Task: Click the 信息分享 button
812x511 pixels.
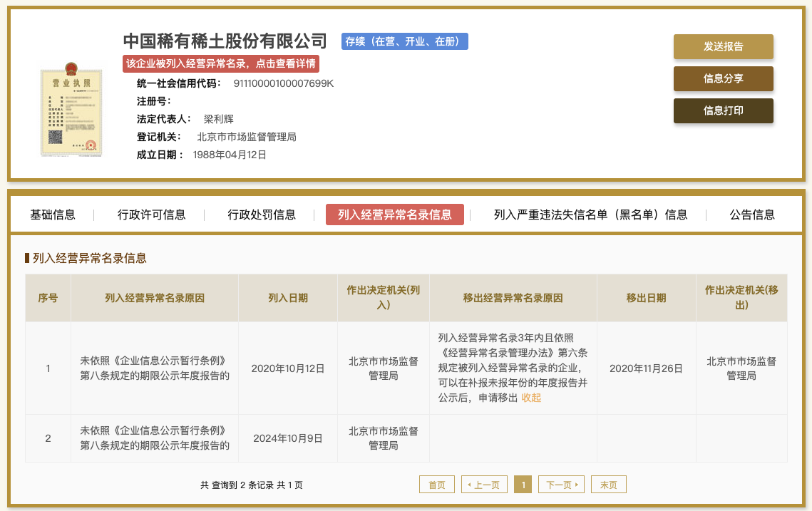Action: (723, 78)
